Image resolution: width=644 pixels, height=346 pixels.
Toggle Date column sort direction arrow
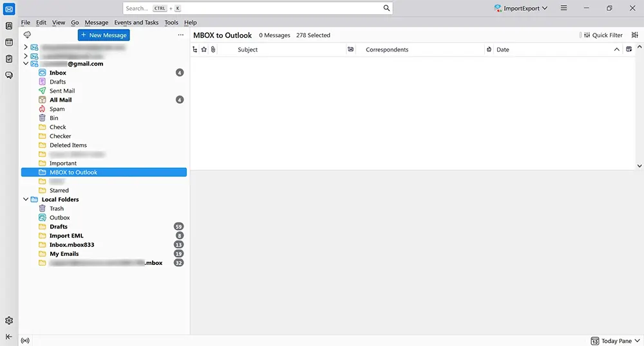click(x=616, y=50)
